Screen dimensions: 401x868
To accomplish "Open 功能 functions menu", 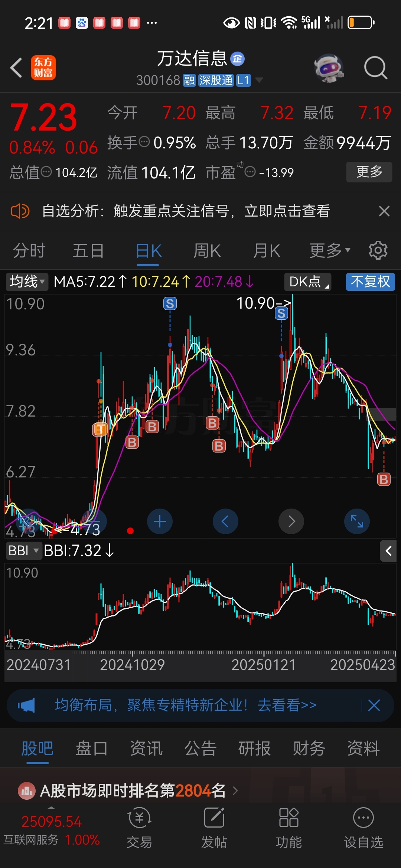I will [x=288, y=828].
